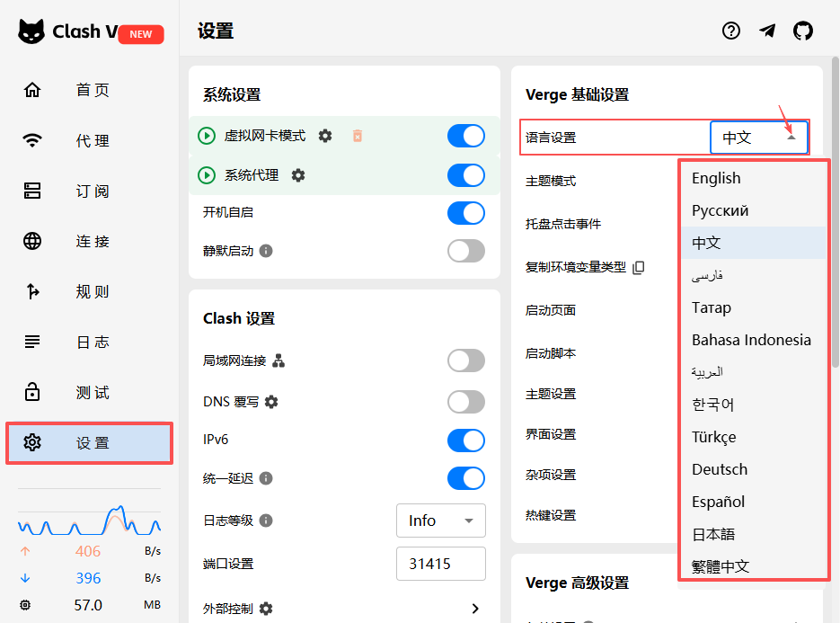This screenshot has height=623, width=840.
Task: Select Русский from language list
Action: (754, 210)
